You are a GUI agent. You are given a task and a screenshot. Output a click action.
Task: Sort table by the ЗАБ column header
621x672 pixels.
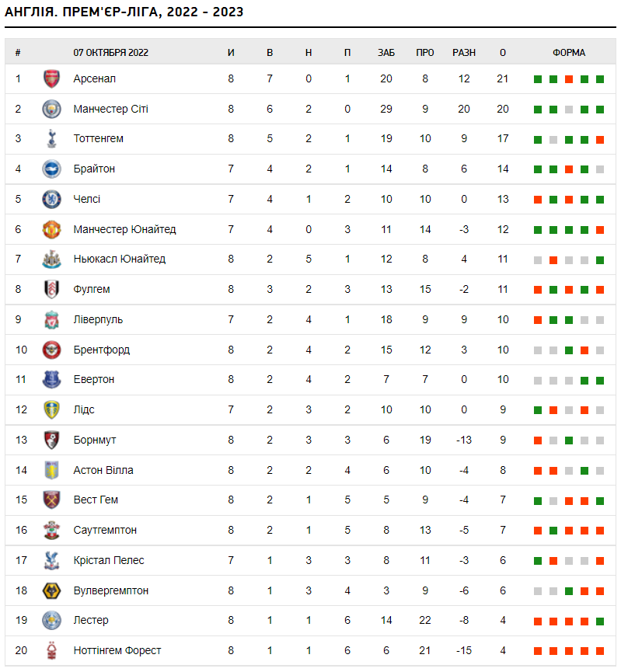point(386,53)
